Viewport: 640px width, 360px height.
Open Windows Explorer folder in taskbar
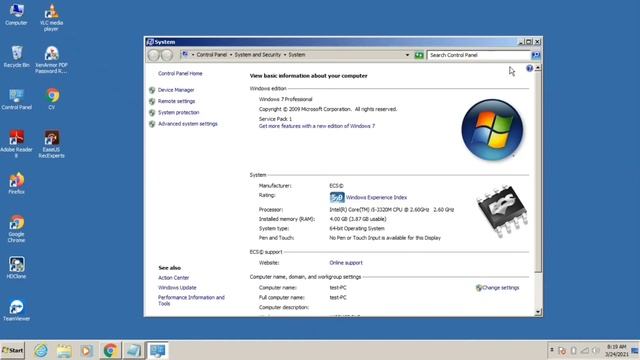coord(64,350)
